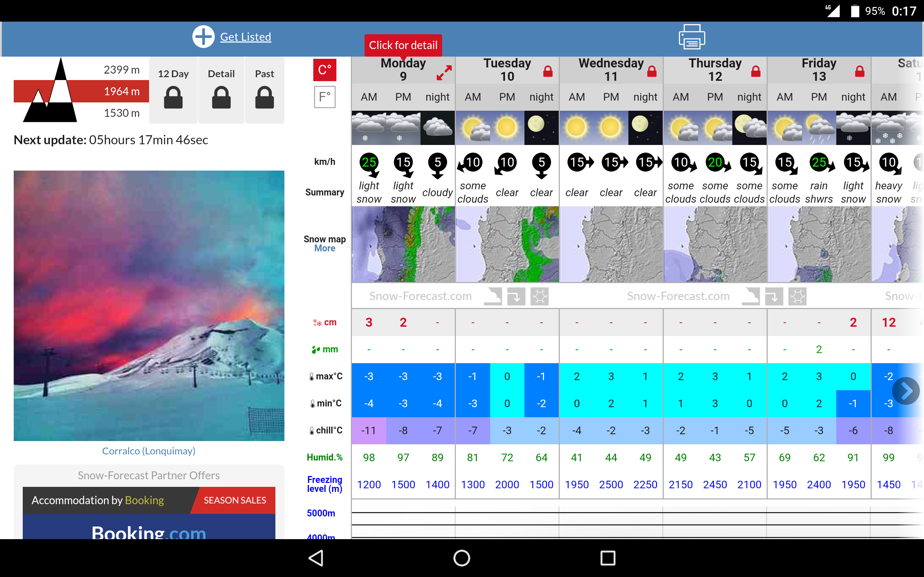Image resolution: width=924 pixels, height=577 pixels.
Task: Switch temperature units to Fahrenheit
Action: tap(324, 97)
